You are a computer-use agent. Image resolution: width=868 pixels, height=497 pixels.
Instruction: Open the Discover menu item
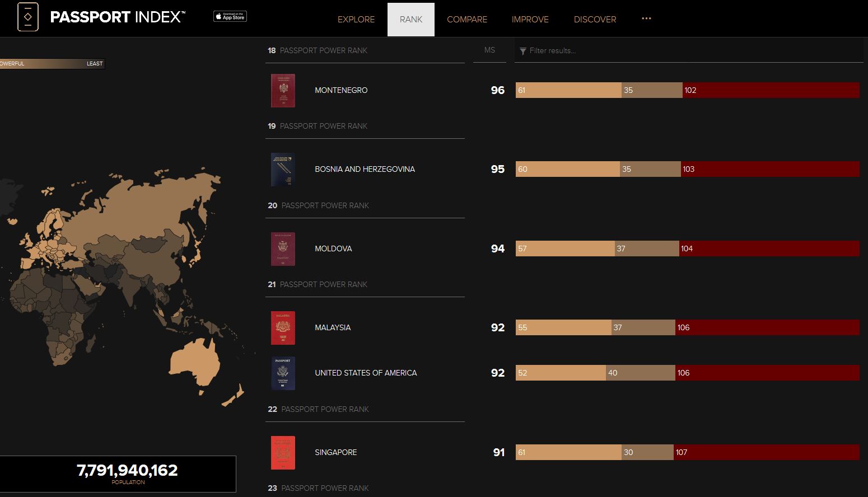click(595, 20)
